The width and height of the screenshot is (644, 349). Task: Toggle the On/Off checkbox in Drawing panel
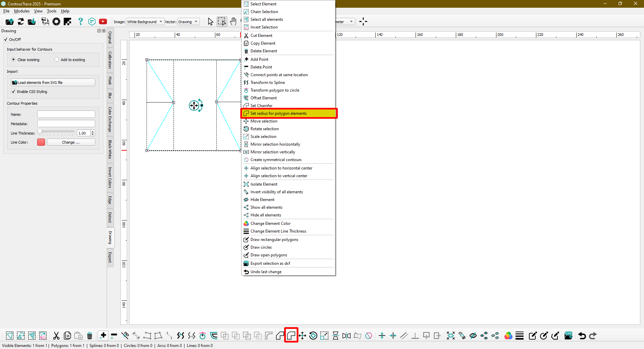(6, 40)
